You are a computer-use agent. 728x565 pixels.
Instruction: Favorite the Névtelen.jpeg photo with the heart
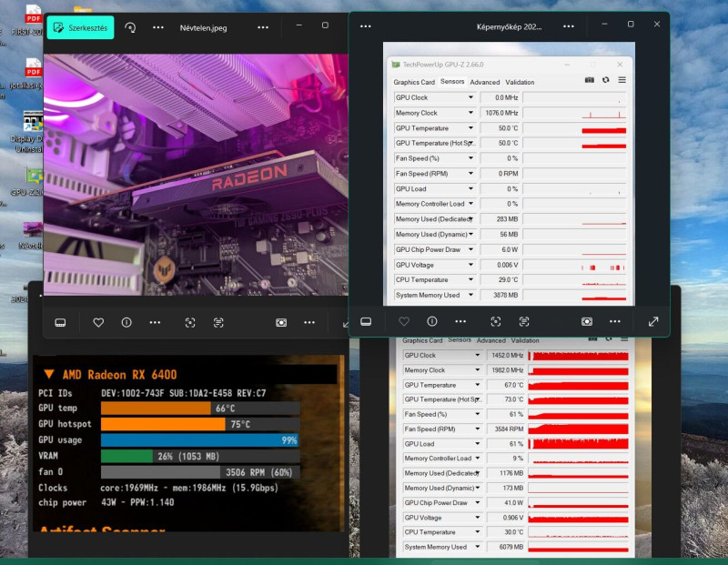pyautogui.click(x=98, y=322)
